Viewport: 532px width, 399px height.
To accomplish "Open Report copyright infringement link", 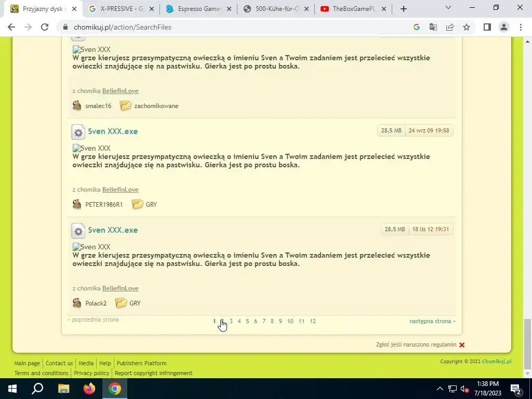I will pyautogui.click(x=153, y=373).
